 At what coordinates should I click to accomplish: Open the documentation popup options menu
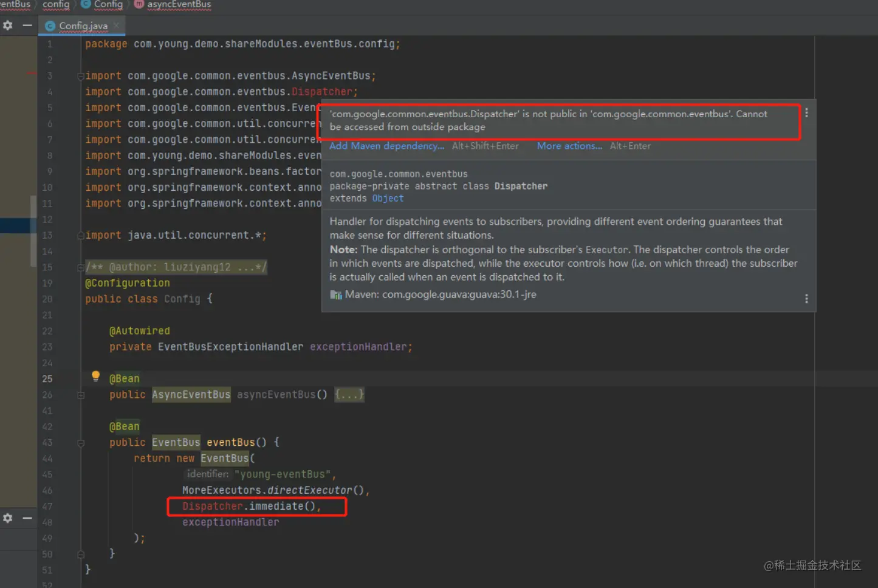[806, 299]
